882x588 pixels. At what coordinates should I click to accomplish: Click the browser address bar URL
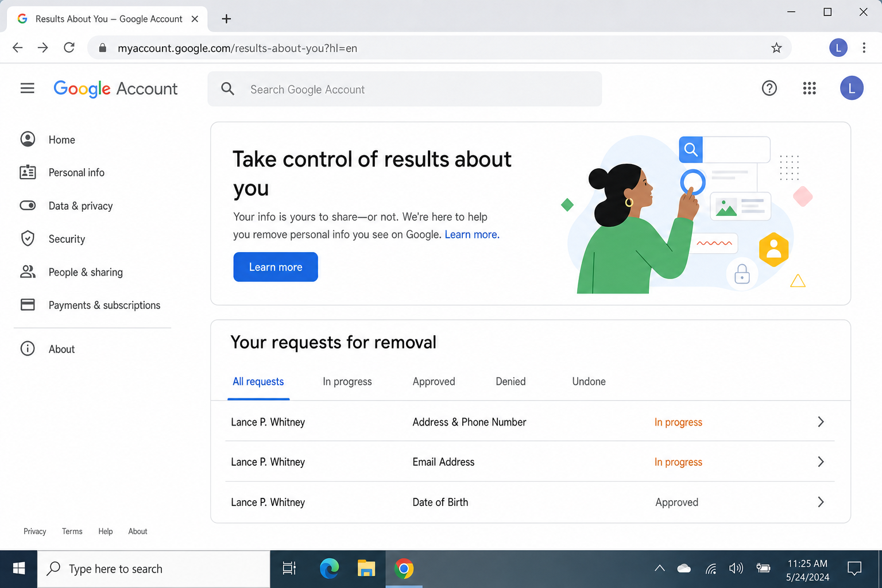(237, 48)
